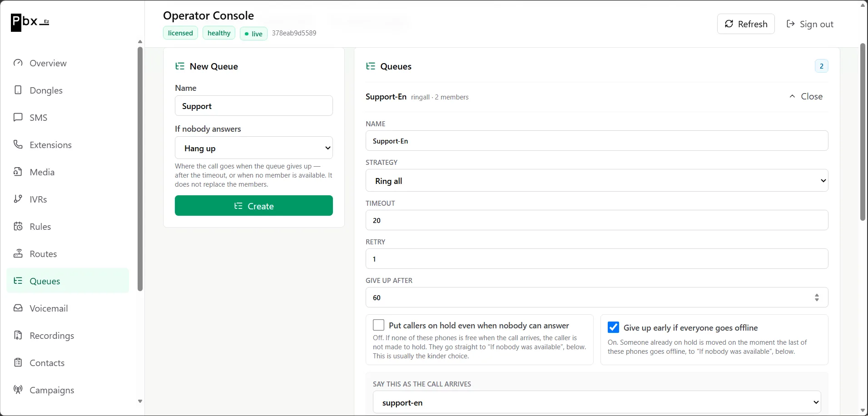868x416 pixels.
Task: Click the Queues list icon in sidebar
Action: (x=18, y=281)
